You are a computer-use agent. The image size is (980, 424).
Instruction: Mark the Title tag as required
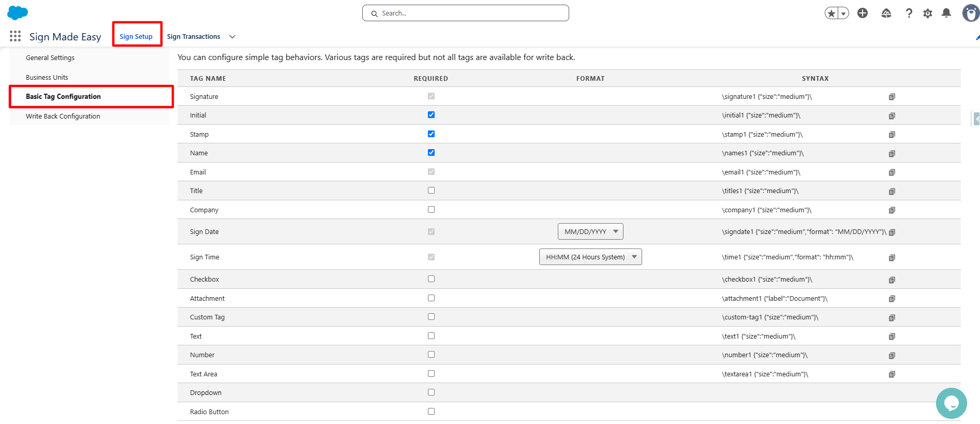click(431, 191)
